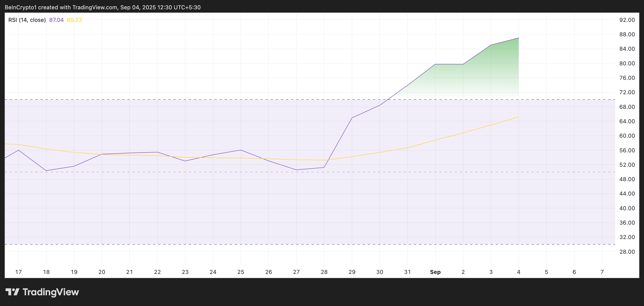Image resolution: width=644 pixels, height=306 pixels.
Task: Click the TradingView wordmark text
Action: click(x=51, y=292)
